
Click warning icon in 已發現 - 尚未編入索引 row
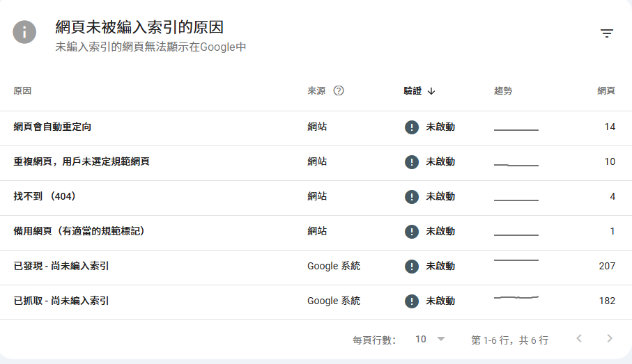tap(412, 266)
